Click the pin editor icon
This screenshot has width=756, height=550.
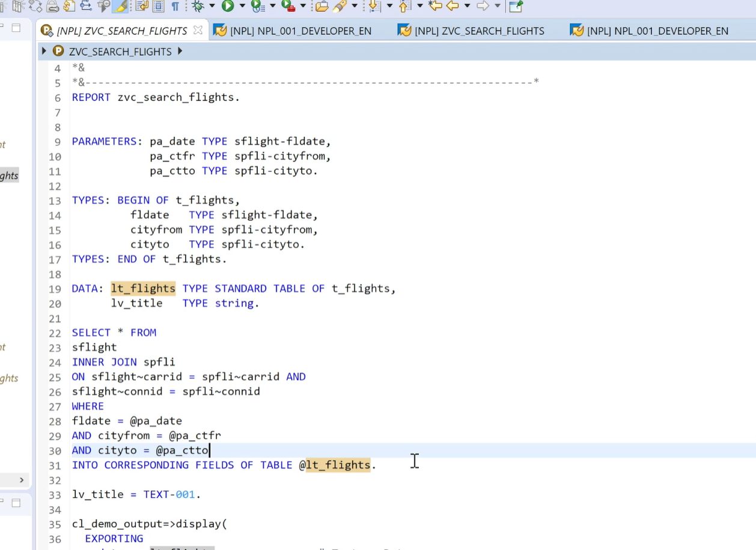point(516,6)
